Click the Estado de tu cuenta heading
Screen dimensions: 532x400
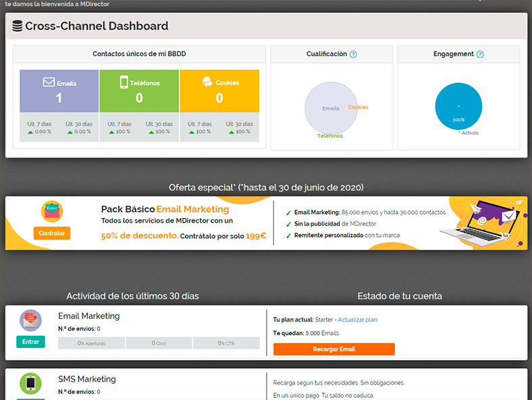tap(400, 296)
